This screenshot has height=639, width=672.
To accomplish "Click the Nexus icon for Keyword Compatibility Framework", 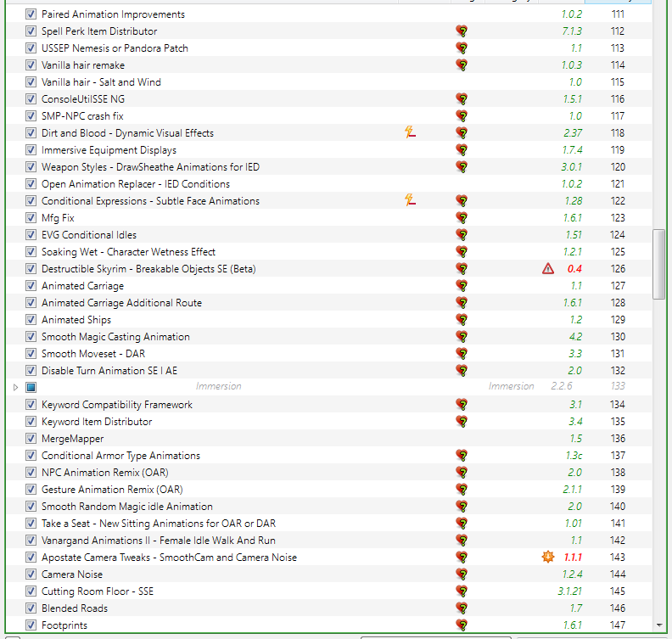I will tap(462, 405).
